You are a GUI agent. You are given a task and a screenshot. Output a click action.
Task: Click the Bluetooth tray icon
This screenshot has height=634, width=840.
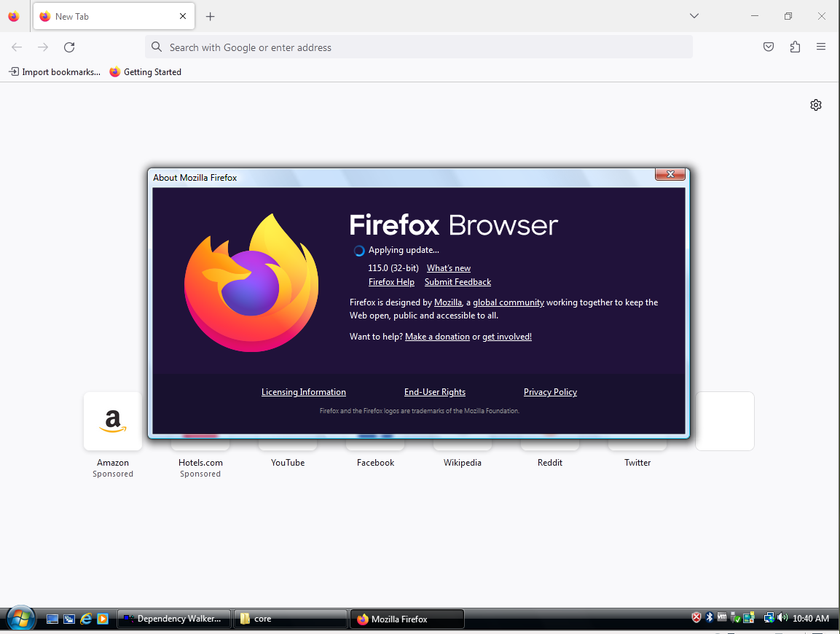pyautogui.click(x=710, y=618)
